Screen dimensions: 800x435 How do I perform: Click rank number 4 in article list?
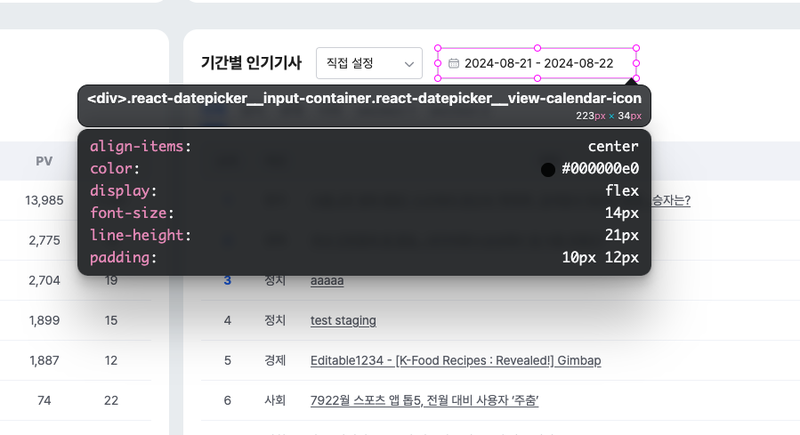tap(228, 320)
